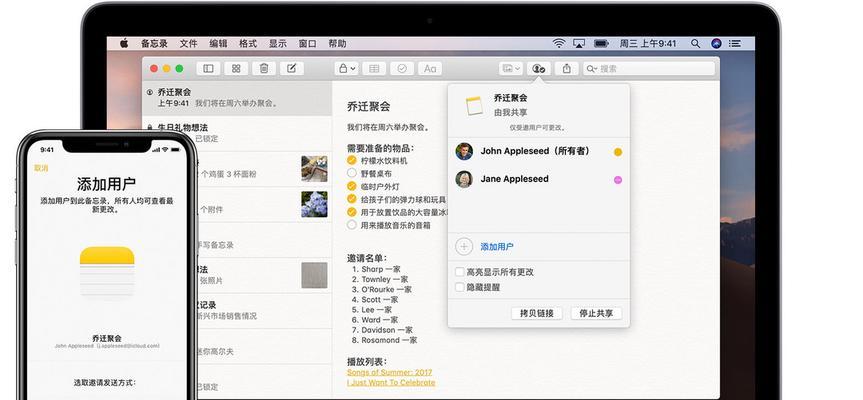This screenshot has width=863, height=400.
Task: Click the 'Sharp 一家' list entry
Action: 381,269
